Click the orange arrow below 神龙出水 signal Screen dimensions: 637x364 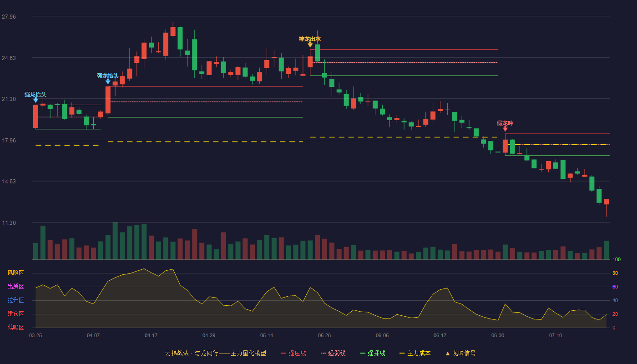click(310, 45)
